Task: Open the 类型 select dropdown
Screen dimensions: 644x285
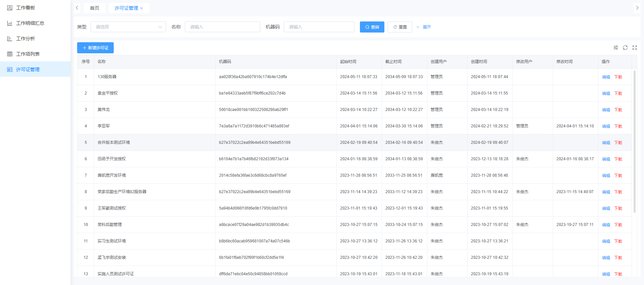Action: point(128,27)
